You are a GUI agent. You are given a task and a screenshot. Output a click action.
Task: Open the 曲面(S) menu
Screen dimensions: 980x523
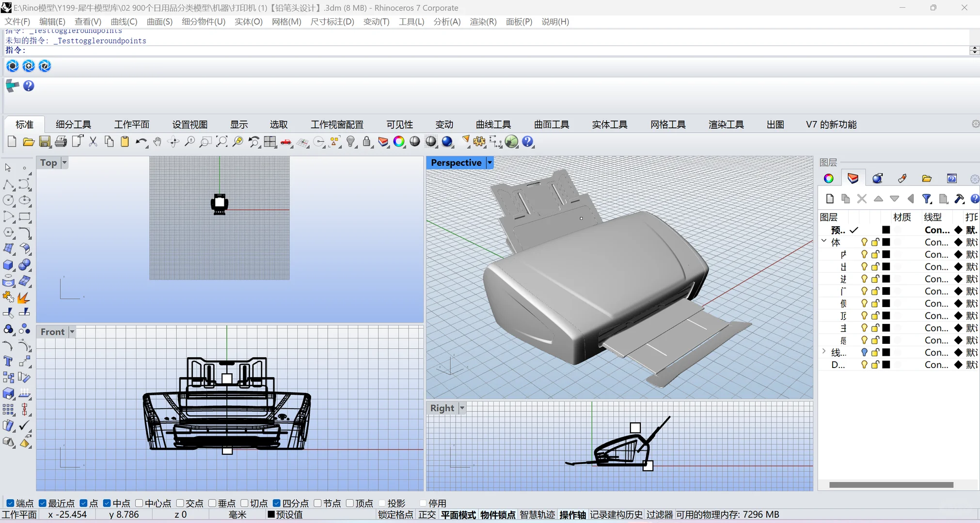159,22
